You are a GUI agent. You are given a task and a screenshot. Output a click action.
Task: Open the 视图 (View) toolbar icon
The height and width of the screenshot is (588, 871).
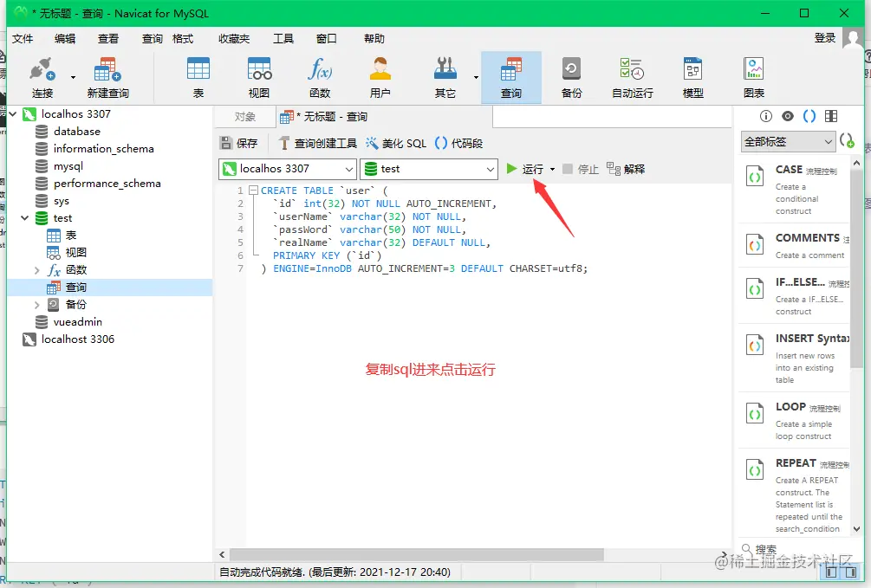(x=259, y=77)
